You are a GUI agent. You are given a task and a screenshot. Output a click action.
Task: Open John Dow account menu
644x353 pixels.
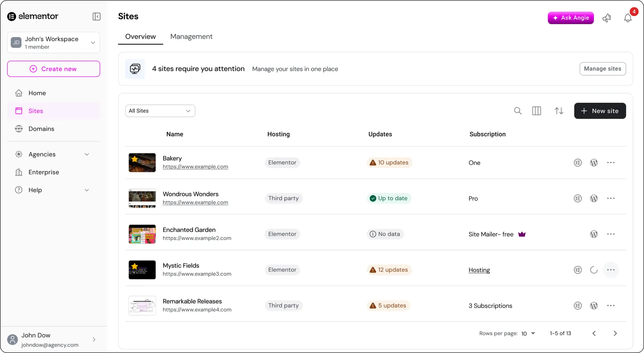point(54,340)
